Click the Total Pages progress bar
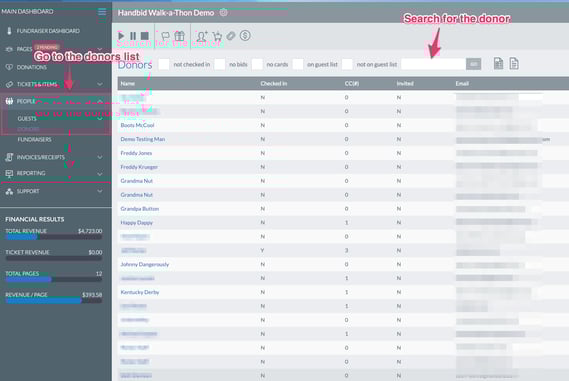The image size is (569, 381). pyautogui.click(x=54, y=279)
